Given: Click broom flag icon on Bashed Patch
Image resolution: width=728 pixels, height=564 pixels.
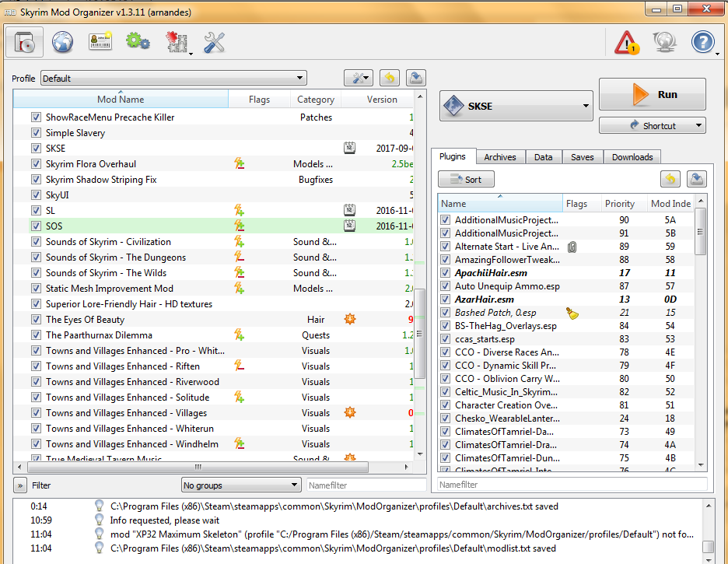Looking at the screenshot, I should [572, 314].
